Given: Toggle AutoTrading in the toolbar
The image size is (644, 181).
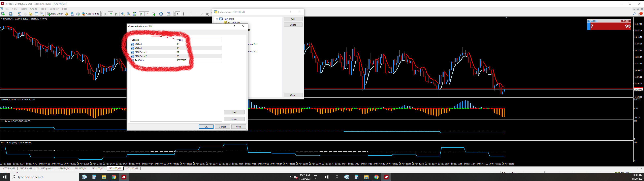Looking at the screenshot, I should tap(91, 14).
